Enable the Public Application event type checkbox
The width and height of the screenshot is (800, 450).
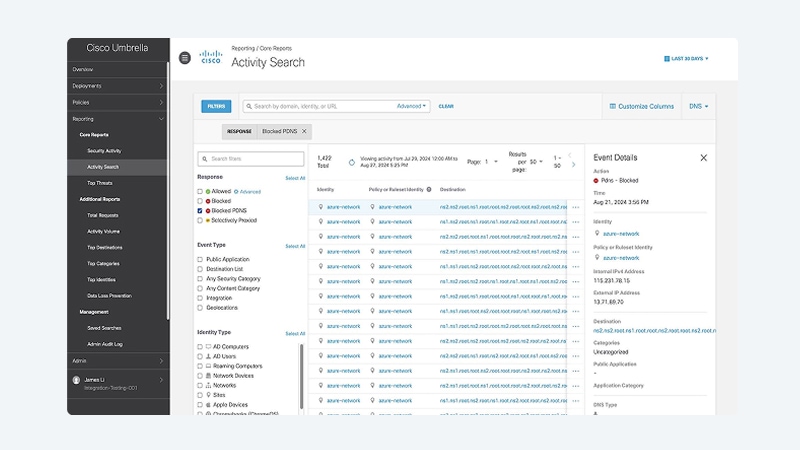click(200, 259)
